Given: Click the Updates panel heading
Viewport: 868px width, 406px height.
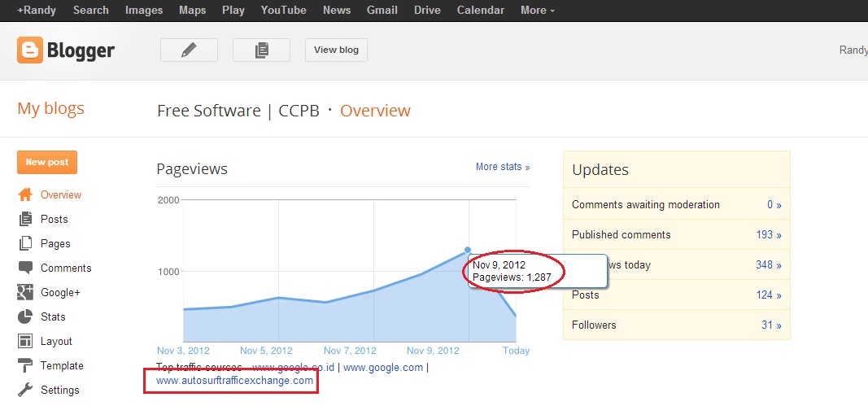Looking at the screenshot, I should pyautogui.click(x=600, y=169).
